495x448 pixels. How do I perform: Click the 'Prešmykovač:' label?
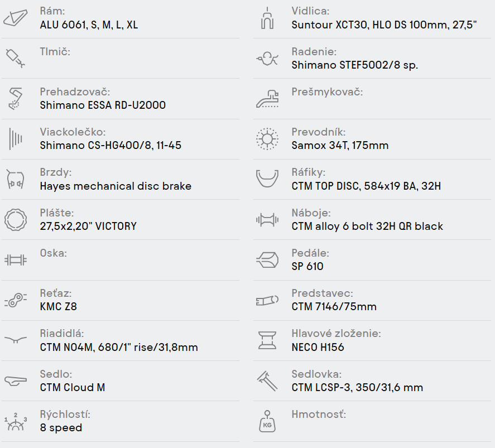click(x=327, y=92)
